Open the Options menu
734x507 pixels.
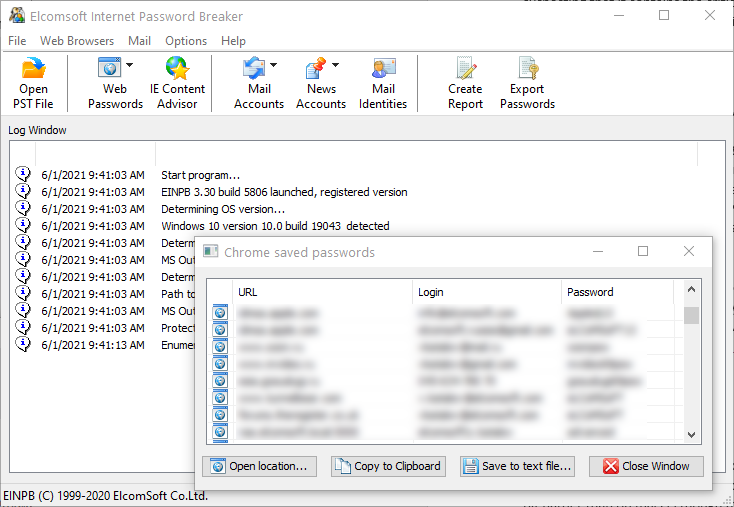186,41
